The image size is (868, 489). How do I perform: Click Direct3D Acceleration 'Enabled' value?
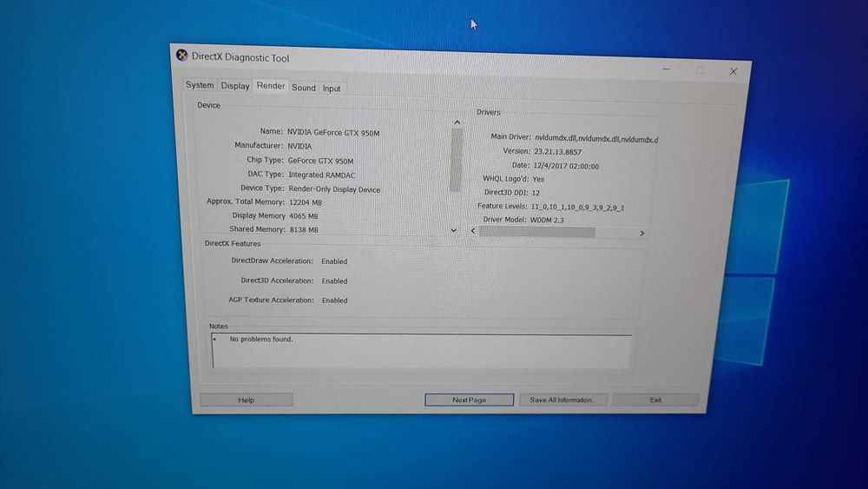(334, 281)
